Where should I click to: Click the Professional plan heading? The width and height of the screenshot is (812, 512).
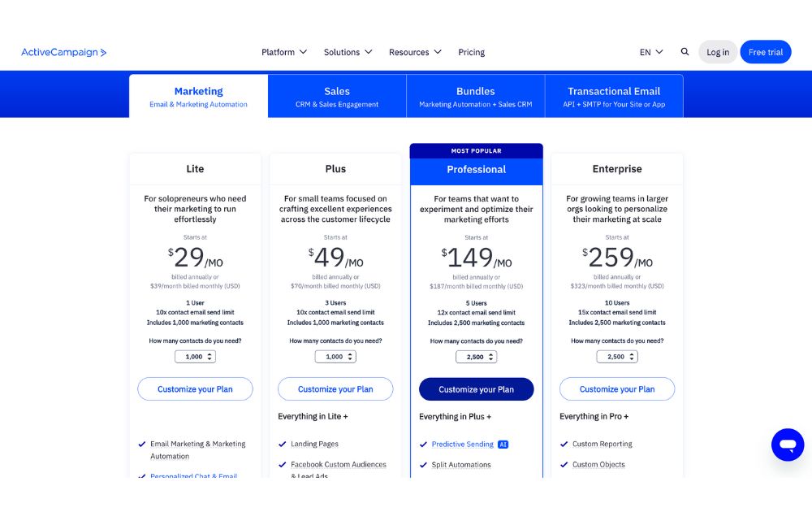[477, 170]
